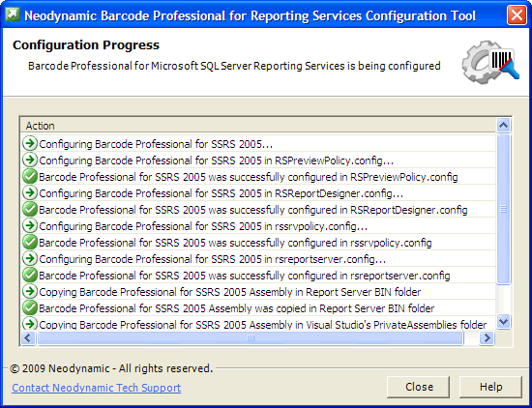Select row 'Configuring ... in RSPreviewPolicy.config...'
Viewport: 532px width, 408px height.
coord(258,160)
